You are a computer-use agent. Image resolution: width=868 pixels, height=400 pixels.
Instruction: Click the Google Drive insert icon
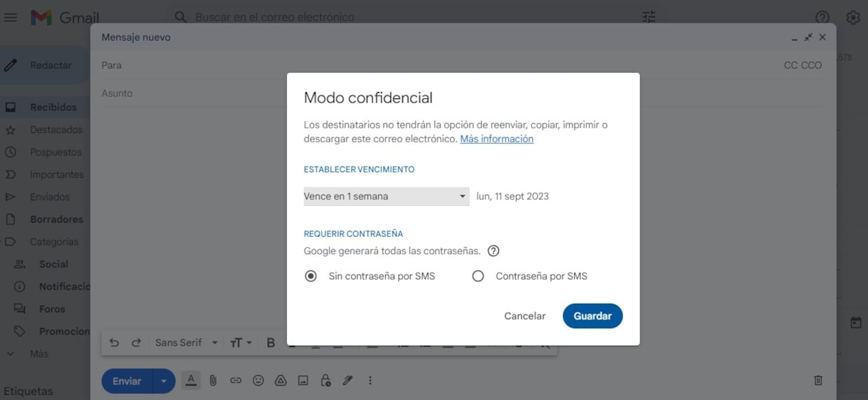pos(281,381)
